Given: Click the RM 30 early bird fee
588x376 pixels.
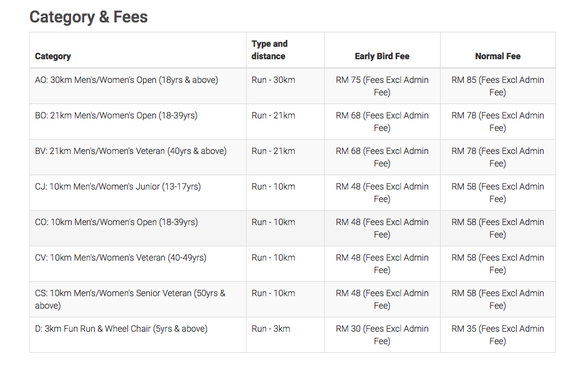Looking at the screenshot, I should point(382,335).
